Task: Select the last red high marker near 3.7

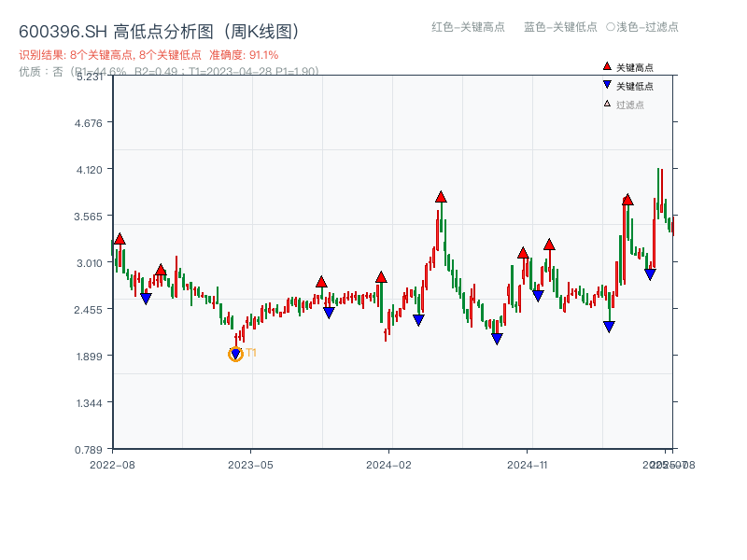Action: point(627,200)
